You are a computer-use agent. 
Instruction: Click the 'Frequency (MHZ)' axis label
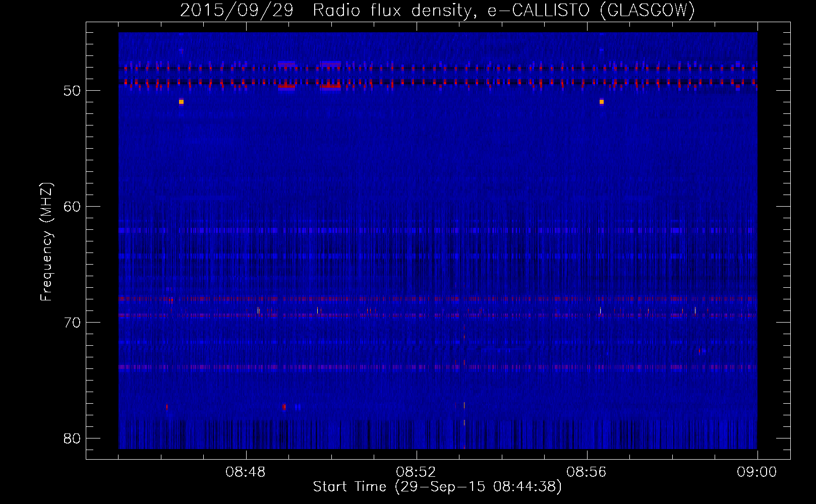(x=46, y=242)
